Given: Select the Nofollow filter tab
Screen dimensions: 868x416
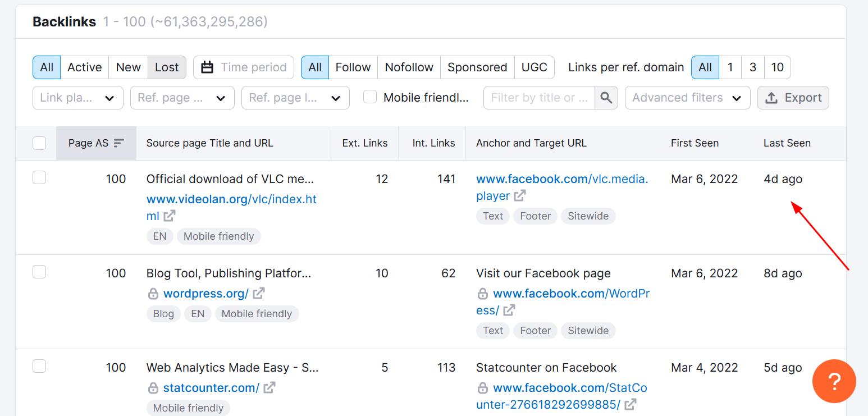Looking at the screenshot, I should click(409, 67).
